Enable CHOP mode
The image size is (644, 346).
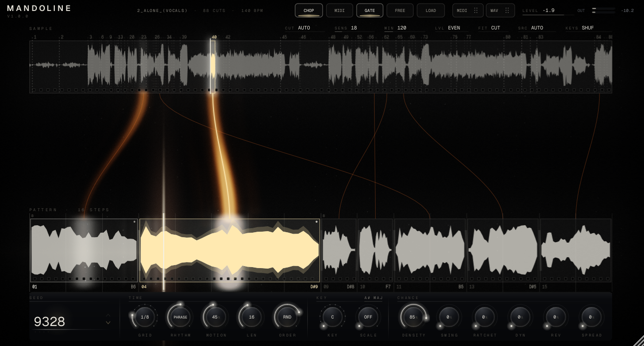point(309,10)
